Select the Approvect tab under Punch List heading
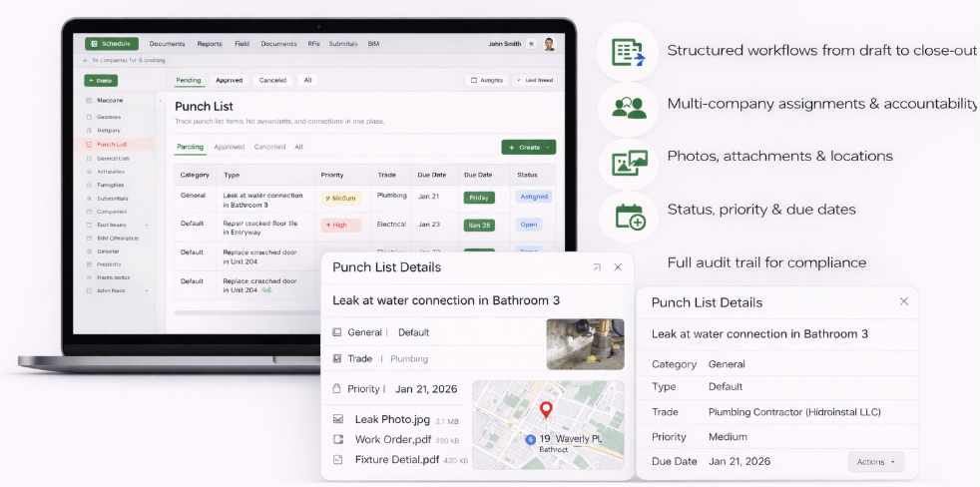 pos(230,147)
